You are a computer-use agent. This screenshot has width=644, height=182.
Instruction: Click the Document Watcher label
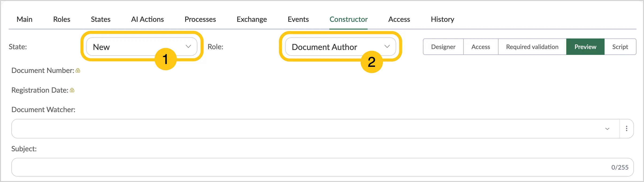click(43, 110)
